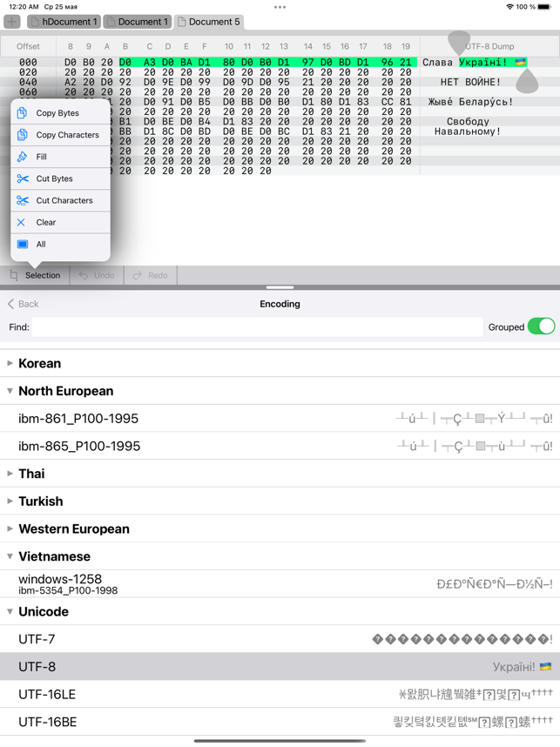Tap the battery status icon

pos(544,7)
